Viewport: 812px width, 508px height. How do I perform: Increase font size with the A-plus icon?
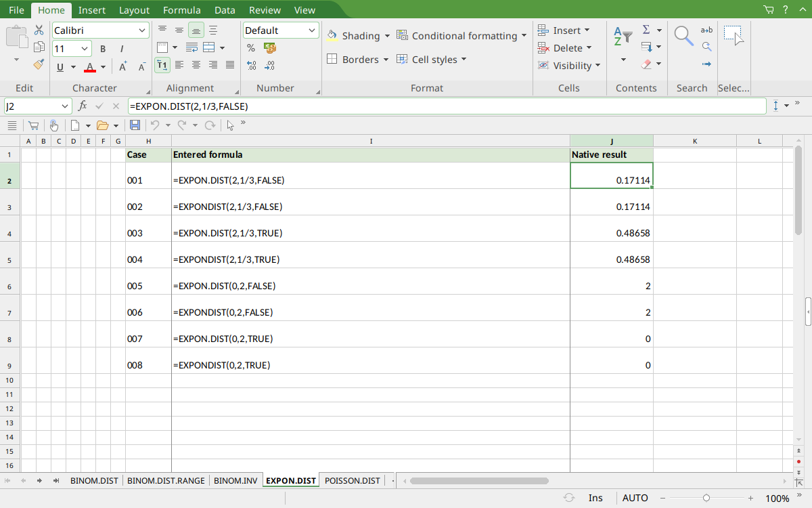pos(123,66)
